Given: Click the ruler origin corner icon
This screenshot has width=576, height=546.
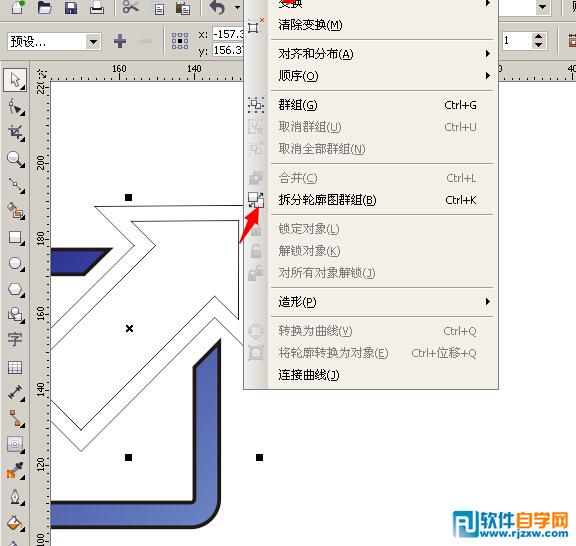Looking at the screenshot, I should (42, 74).
